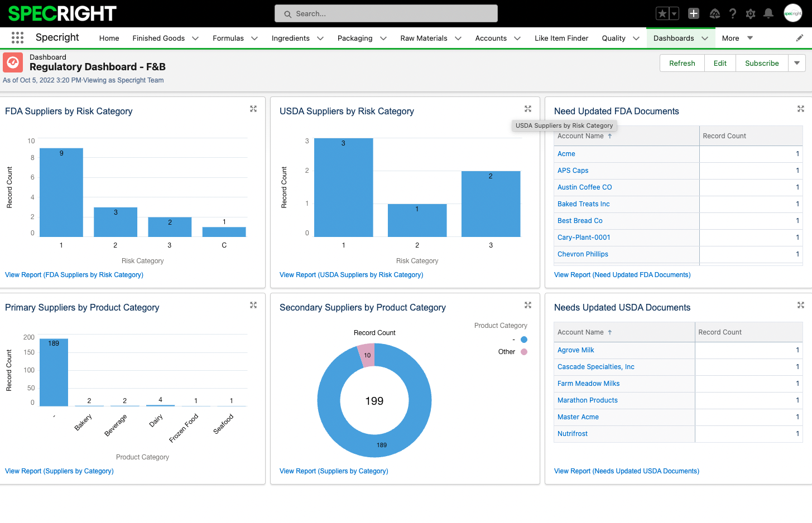Switch to the Home tab
The image size is (812, 523).
click(109, 38)
